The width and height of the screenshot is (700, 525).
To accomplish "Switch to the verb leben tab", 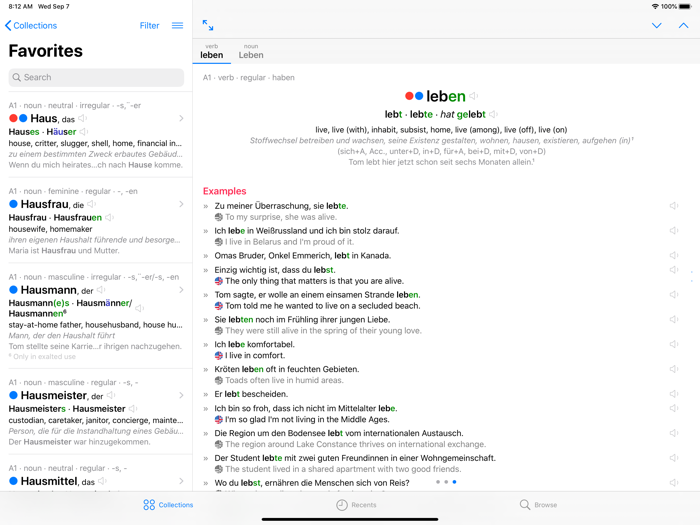I will (x=212, y=52).
